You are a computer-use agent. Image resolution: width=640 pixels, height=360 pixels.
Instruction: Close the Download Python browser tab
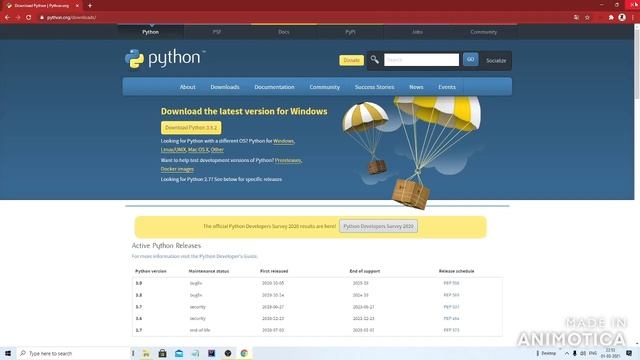(x=77, y=6)
